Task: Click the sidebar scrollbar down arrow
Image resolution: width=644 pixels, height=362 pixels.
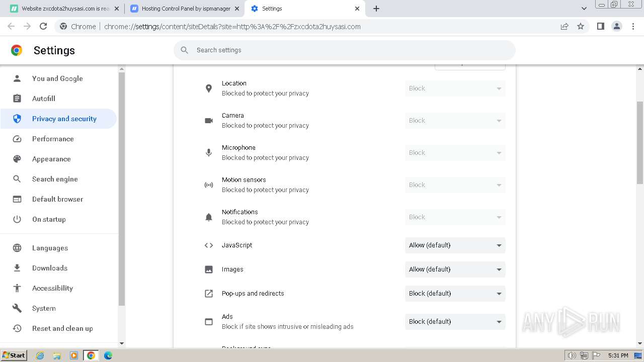Action: (121, 343)
